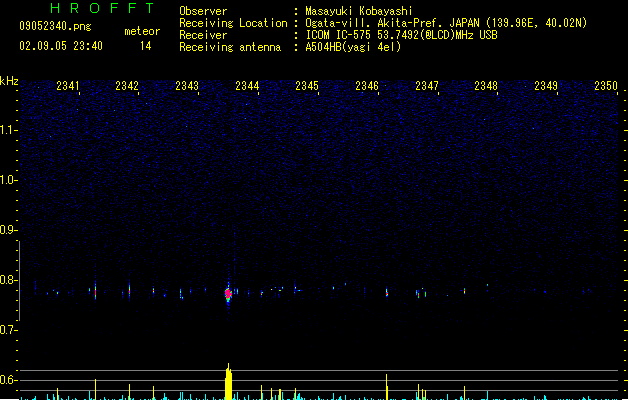Image resolution: width=629 pixels, height=400 pixels.
Task: Click the date stamp 02.09.05 23:40
Action: pyautogui.click(x=61, y=46)
